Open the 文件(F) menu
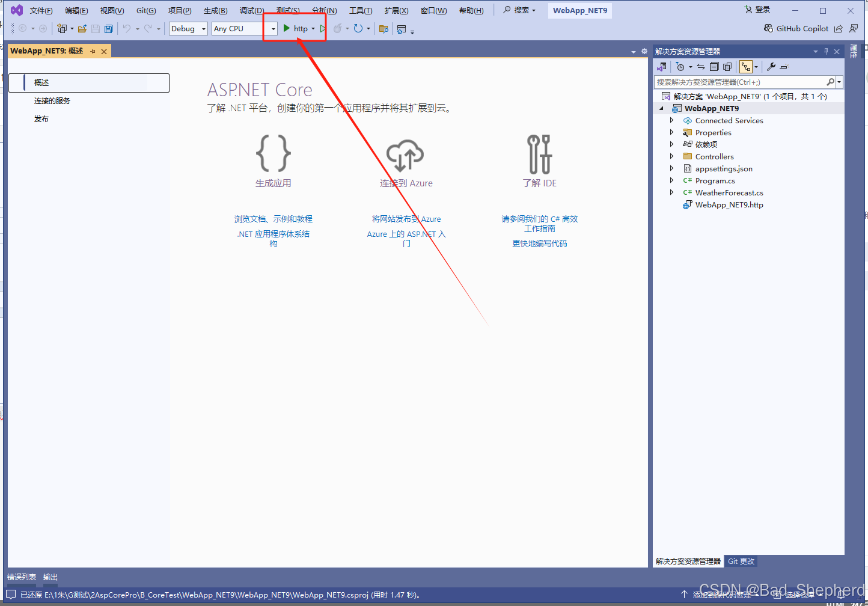Screen dimensions: 868x606 click(41, 10)
